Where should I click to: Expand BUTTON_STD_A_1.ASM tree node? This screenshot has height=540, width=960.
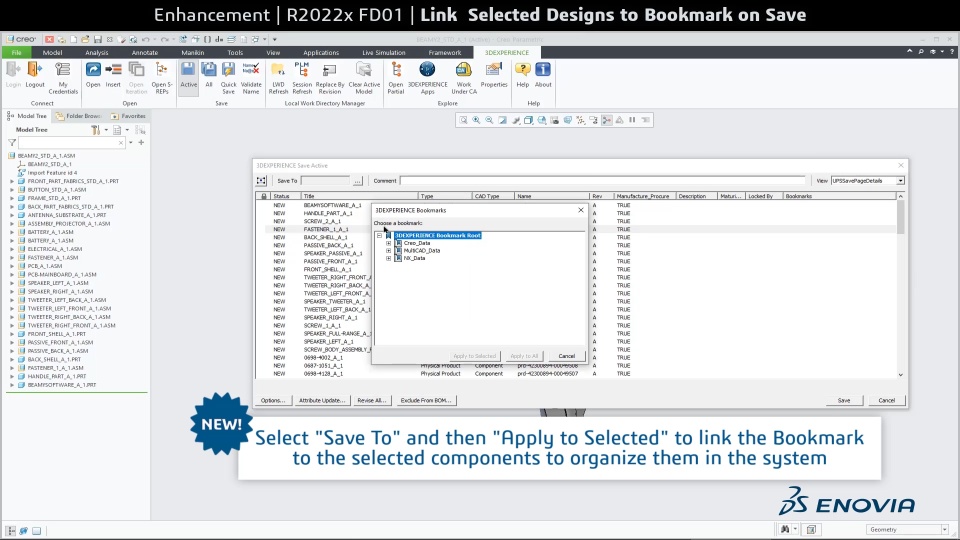click(12, 190)
